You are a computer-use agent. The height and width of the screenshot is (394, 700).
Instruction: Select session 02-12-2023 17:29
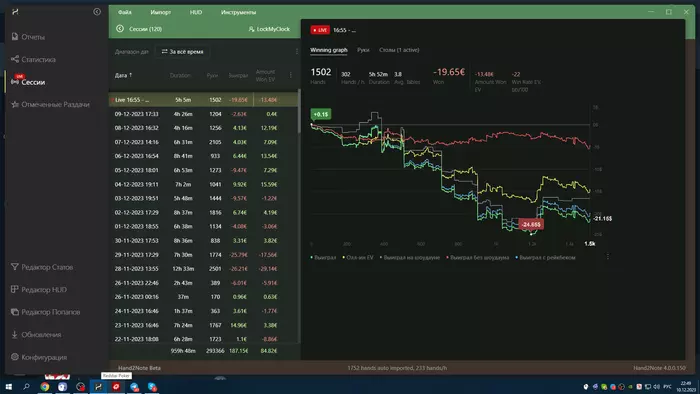(x=204, y=213)
